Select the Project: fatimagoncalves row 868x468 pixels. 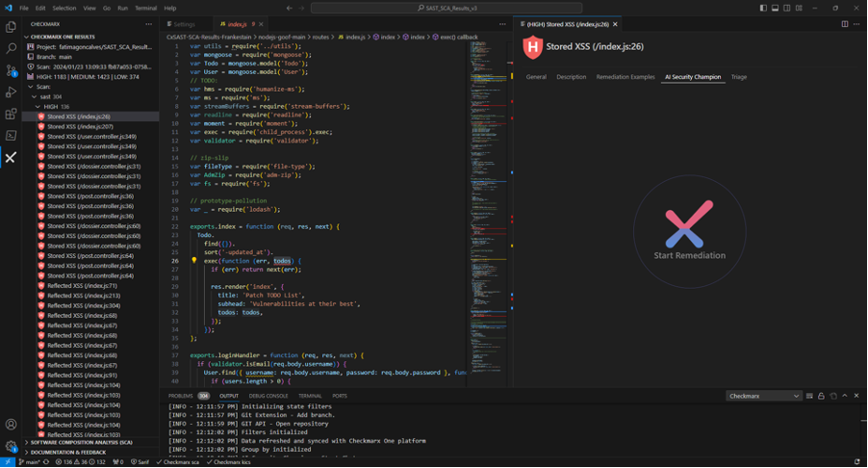point(89,47)
